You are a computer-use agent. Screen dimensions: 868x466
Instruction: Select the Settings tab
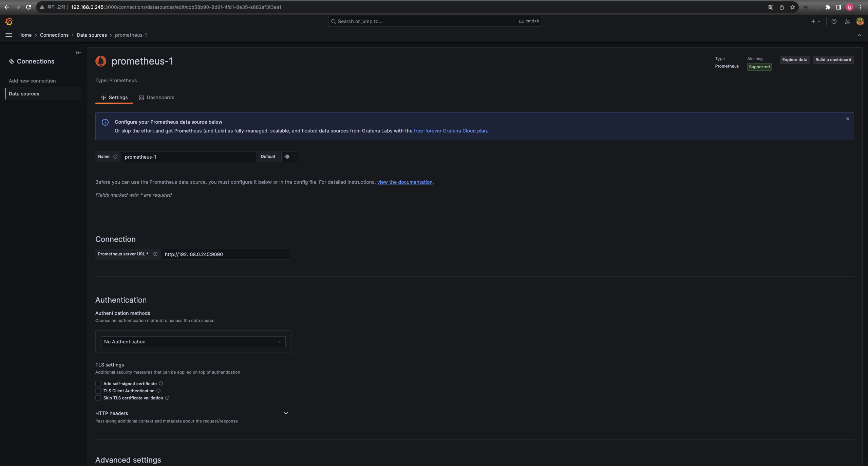117,97
